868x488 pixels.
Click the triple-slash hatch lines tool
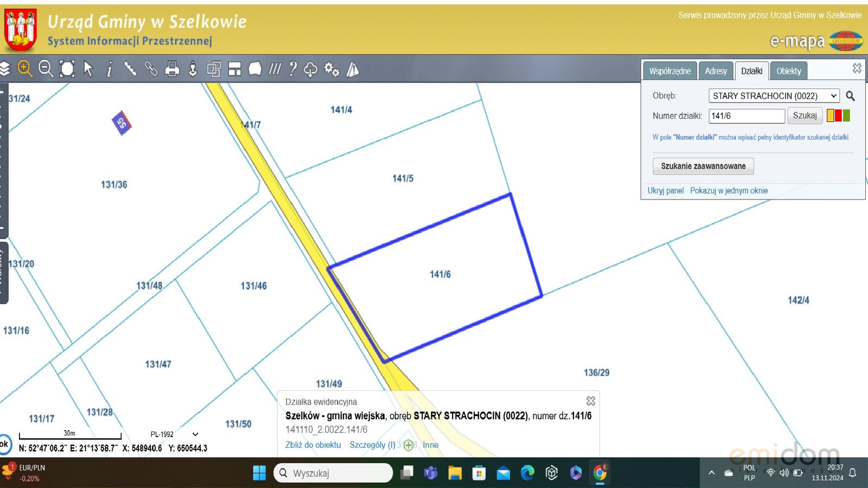pyautogui.click(x=275, y=69)
